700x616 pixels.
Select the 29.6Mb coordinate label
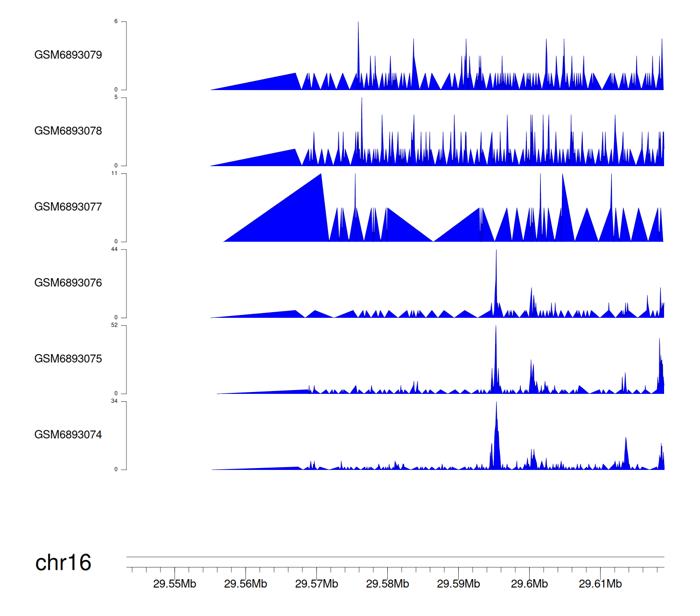(x=529, y=584)
